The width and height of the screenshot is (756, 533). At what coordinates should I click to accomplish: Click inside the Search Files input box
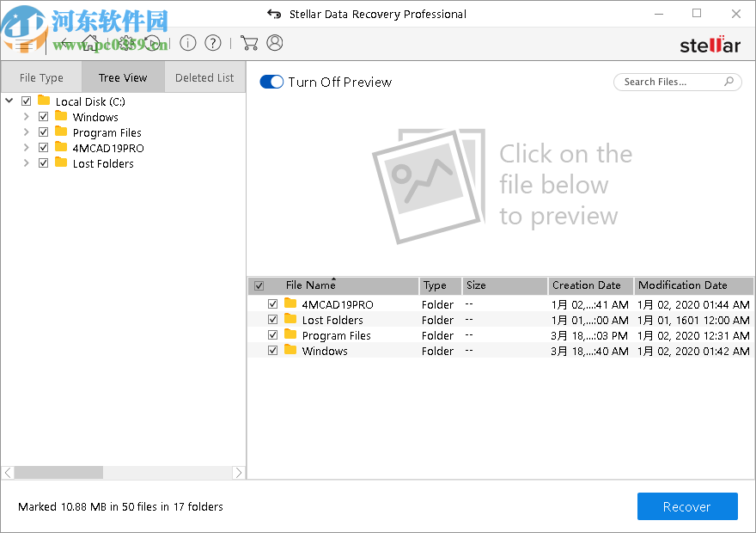[670, 82]
